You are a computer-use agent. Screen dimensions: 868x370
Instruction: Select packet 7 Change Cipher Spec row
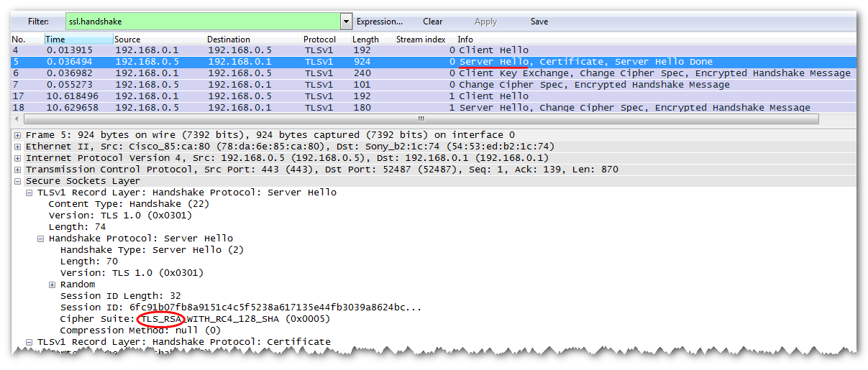tap(434, 85)
